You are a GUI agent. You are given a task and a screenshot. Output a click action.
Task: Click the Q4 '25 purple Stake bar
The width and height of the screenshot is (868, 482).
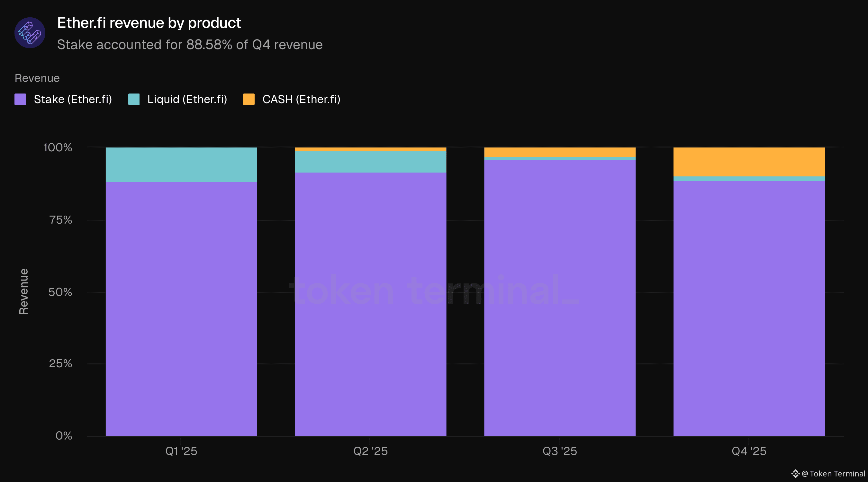[x=749, y=308]
